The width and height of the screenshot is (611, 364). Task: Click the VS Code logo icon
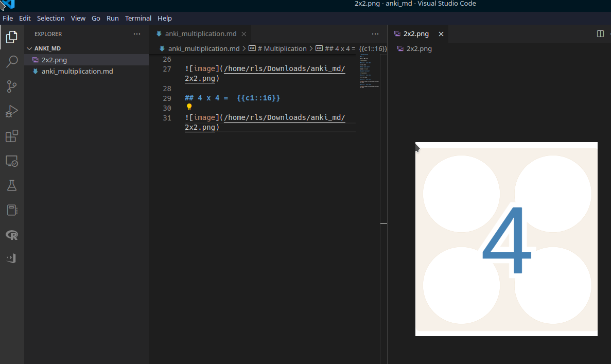pos(8,4)
